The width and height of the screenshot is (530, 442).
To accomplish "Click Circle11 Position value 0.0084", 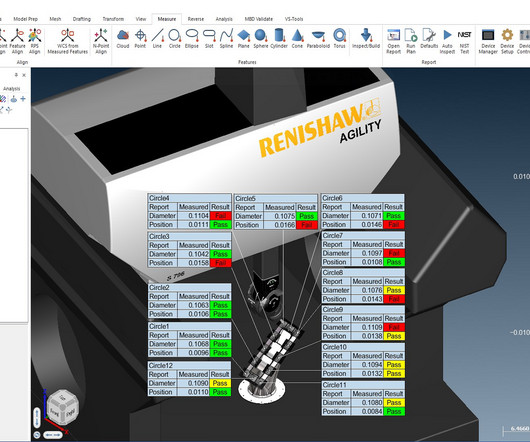I will pos(367,412).
